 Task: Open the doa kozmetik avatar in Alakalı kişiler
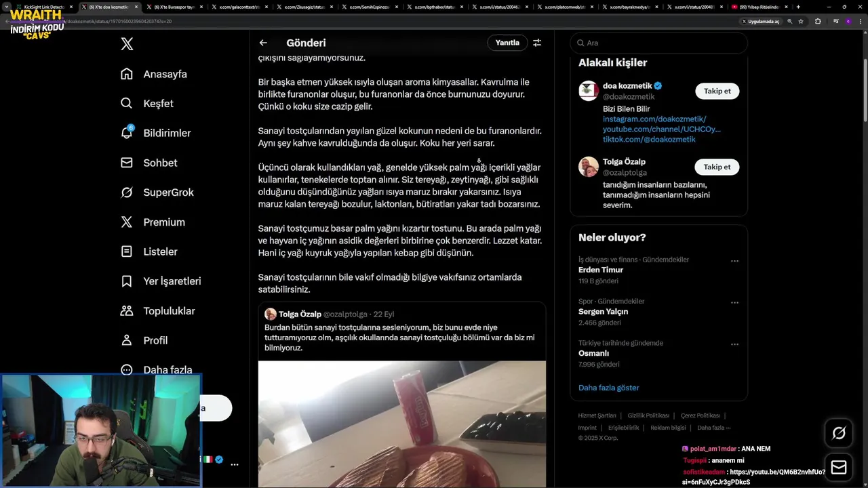click(x=589, y=91)
